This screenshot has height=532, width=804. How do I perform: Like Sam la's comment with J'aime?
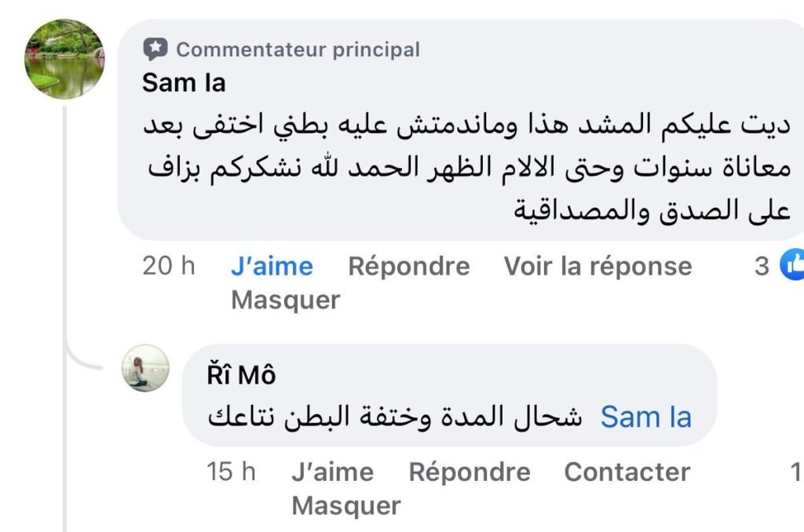272,267
